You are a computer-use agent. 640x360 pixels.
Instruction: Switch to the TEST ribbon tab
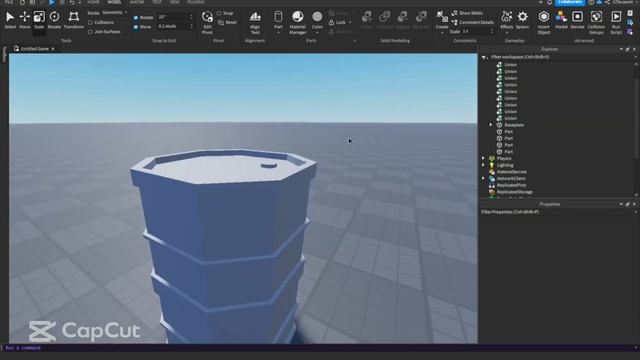157,2
